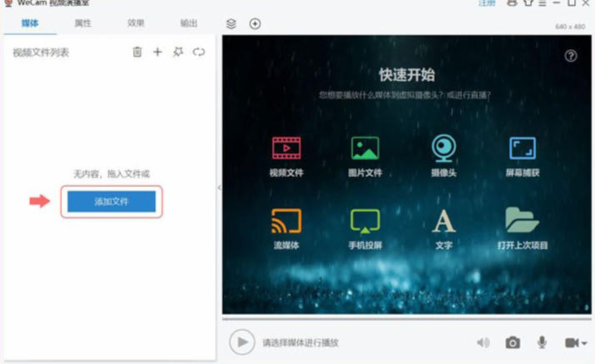Choose 文字 text icon
Screen dimensions: 595x364
coord(443,221)
